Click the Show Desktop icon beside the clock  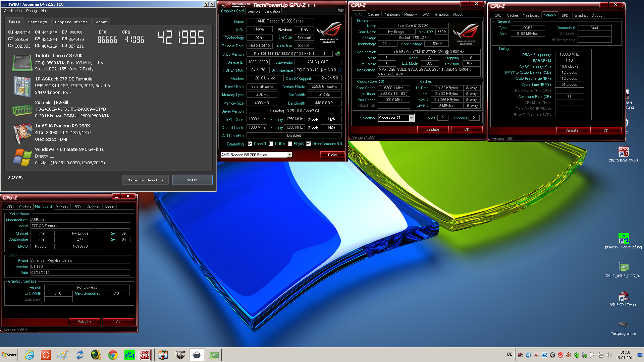pyautogui.click(x=641, y=355)
